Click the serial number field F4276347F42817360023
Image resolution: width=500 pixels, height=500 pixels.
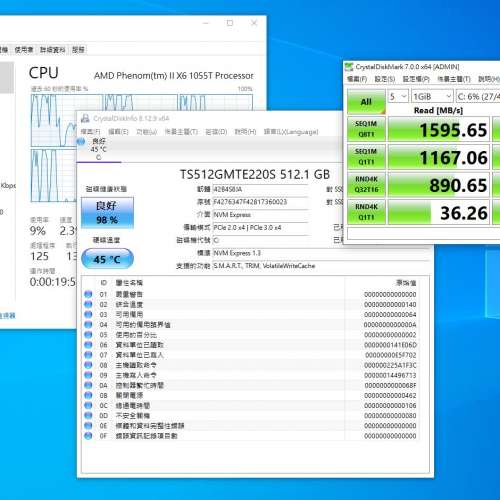[260, 202]
